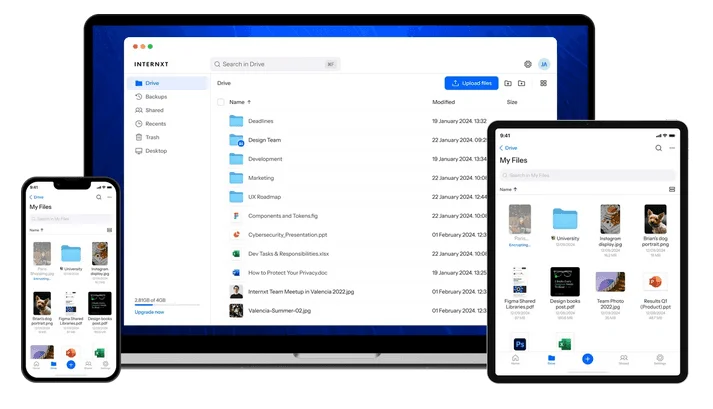Tap the blue plus button on phone
Screen dimensions: 713x409
(71, 365)
